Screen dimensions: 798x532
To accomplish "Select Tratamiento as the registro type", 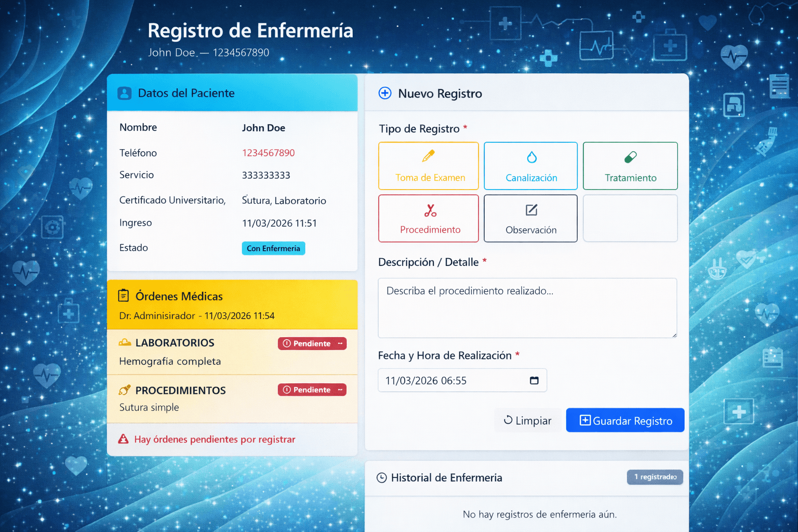I will click(630, 166).
